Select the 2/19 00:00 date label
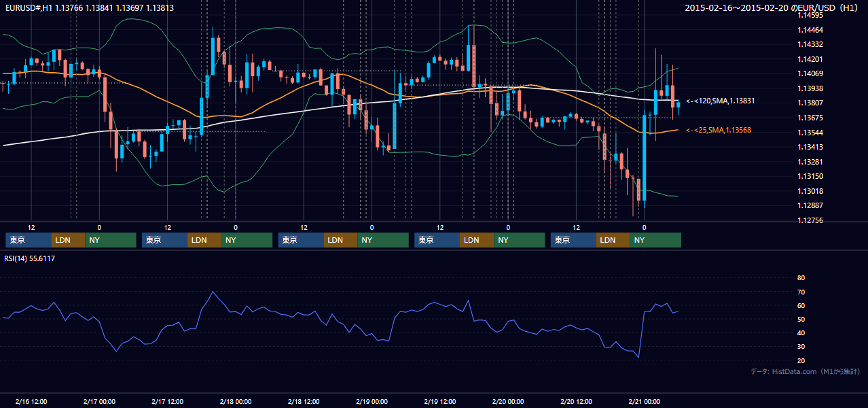 (x=372, y=401)
